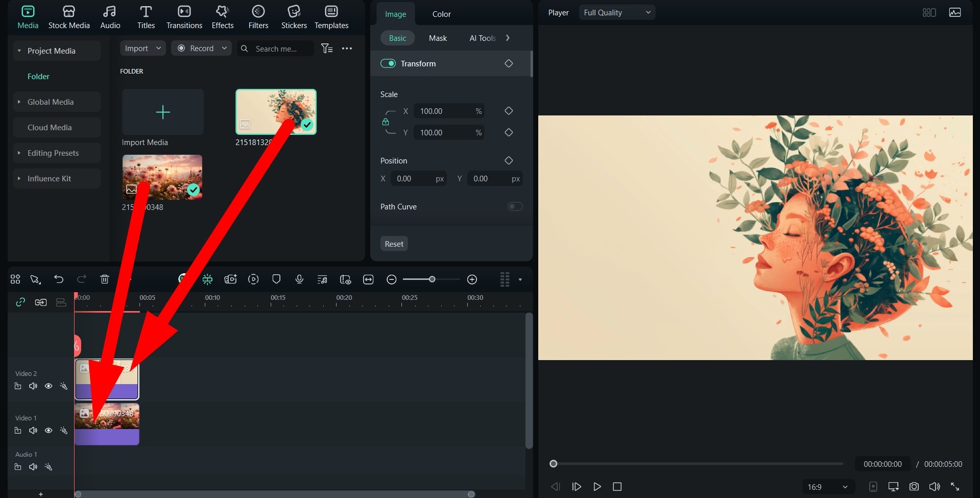Screen dimensions: 980x498
Task: Click the voiceover microphone icon
Action: 299,279
